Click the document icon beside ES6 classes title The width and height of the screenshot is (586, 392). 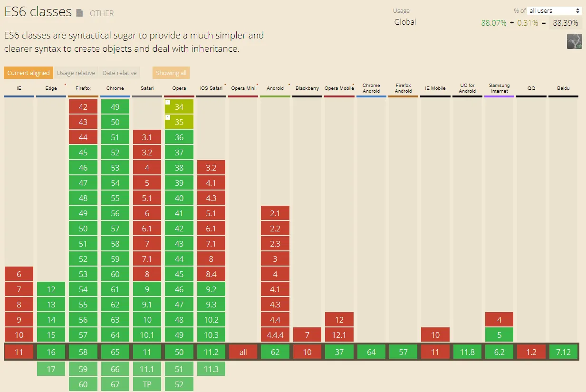[x=79, y=13]
